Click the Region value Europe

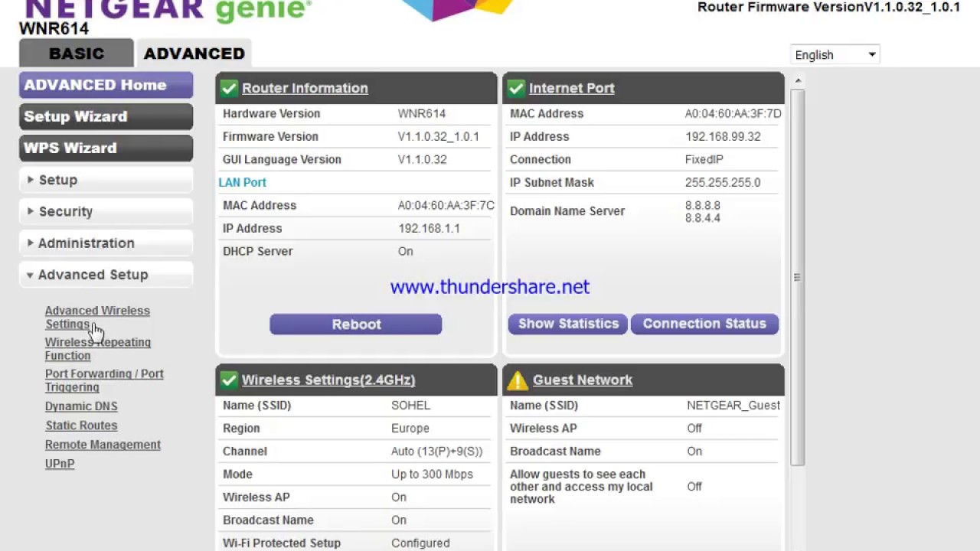[410, 428]
